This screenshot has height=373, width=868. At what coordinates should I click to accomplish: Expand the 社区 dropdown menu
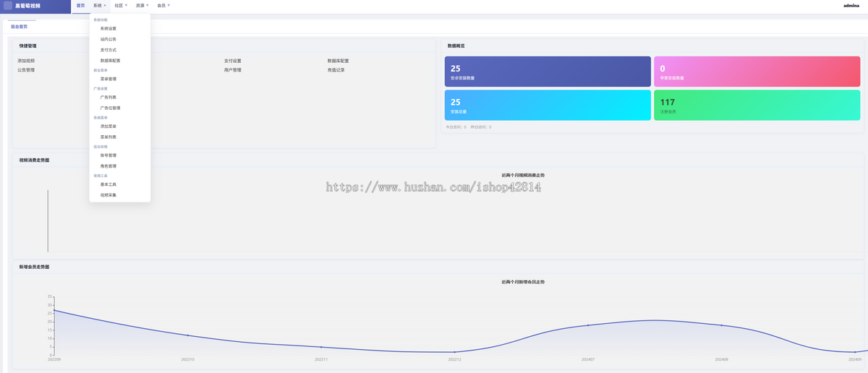(x=121, y=5)
